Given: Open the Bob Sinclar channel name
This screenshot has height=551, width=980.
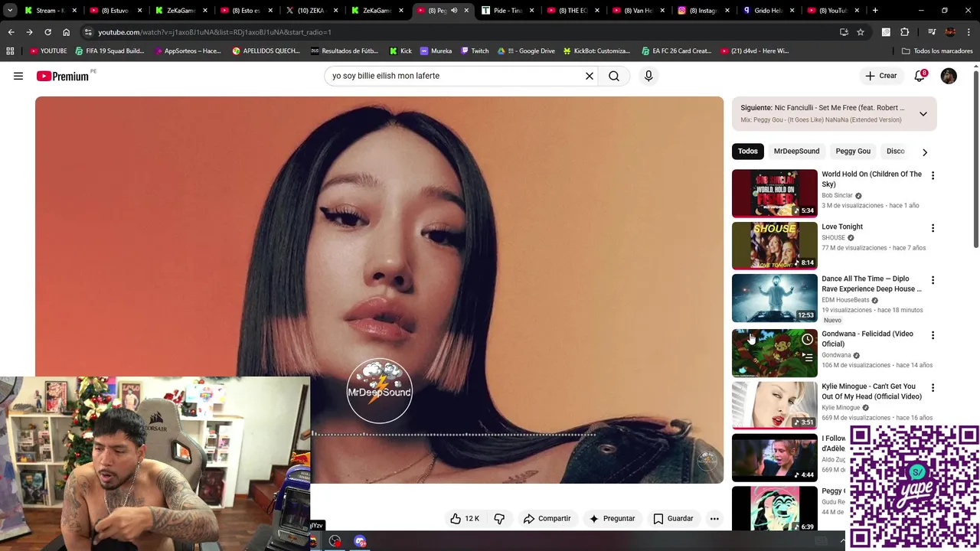Looking at the screenshot, I should (837, 195).
